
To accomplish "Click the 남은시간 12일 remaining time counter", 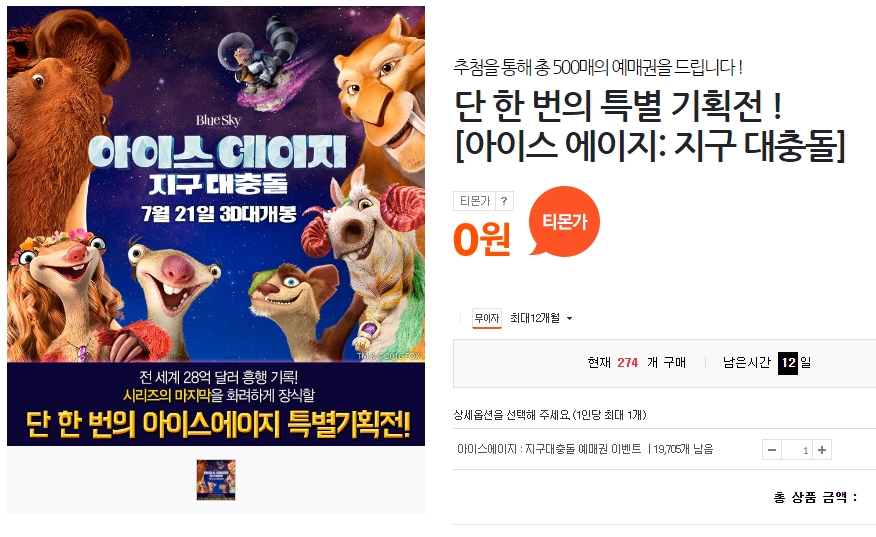I will tap(766, 363).
